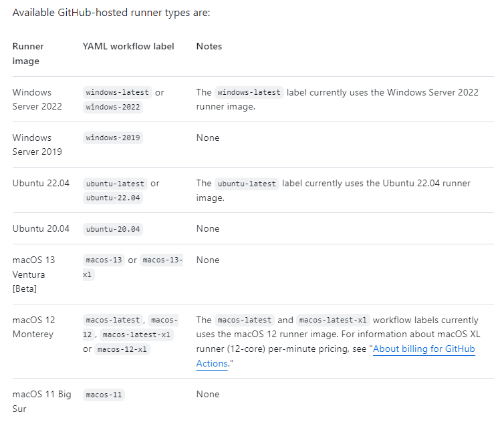Click the macos-12-xl code label
Viewport: 504px width, 428px height.
[122, 349]
